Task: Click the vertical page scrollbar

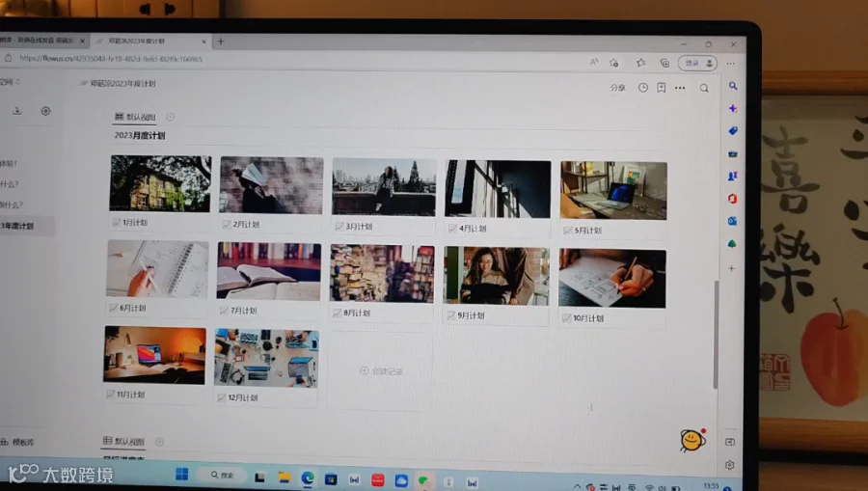Action: 716,335
